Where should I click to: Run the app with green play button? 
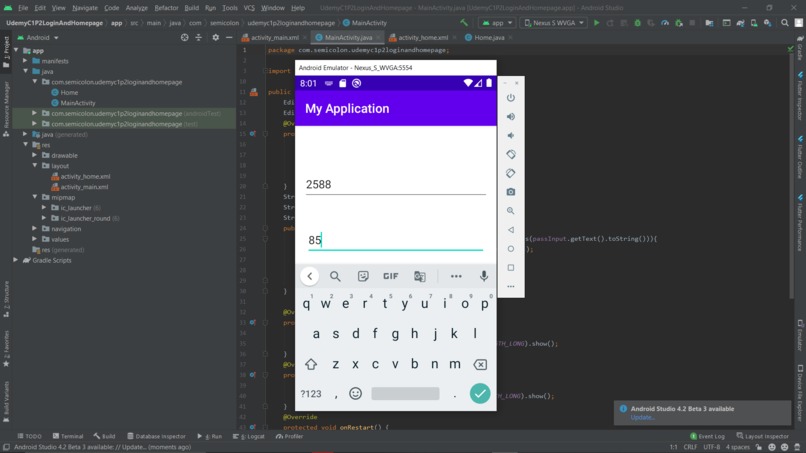[596, 23]
